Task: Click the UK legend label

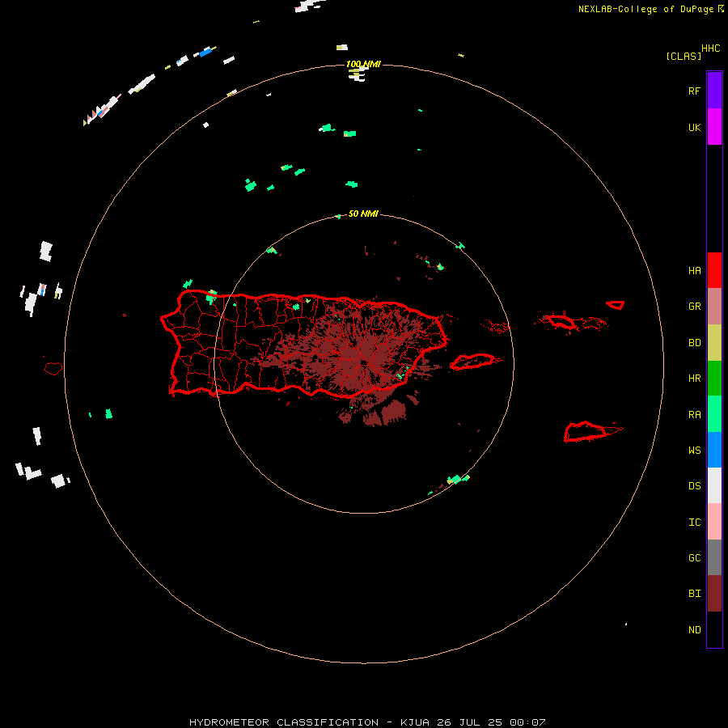Action: (x=694, y=127)
